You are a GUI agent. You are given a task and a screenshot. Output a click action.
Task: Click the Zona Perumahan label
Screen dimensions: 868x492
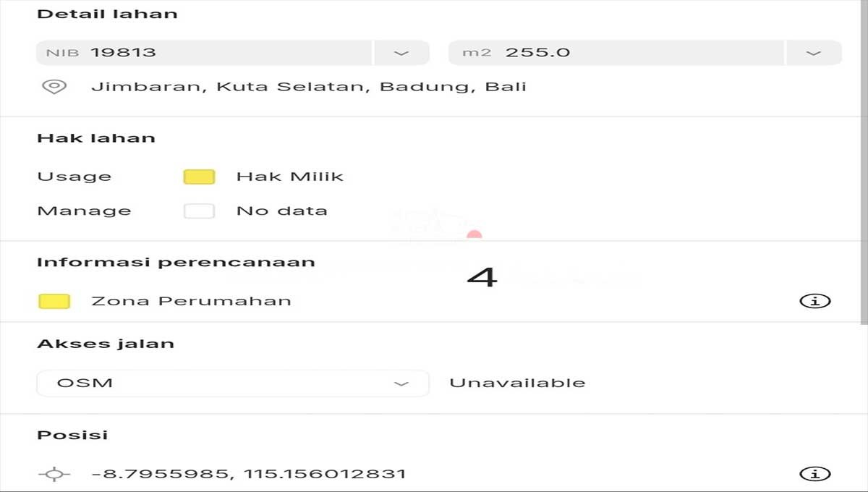(191, 301)
